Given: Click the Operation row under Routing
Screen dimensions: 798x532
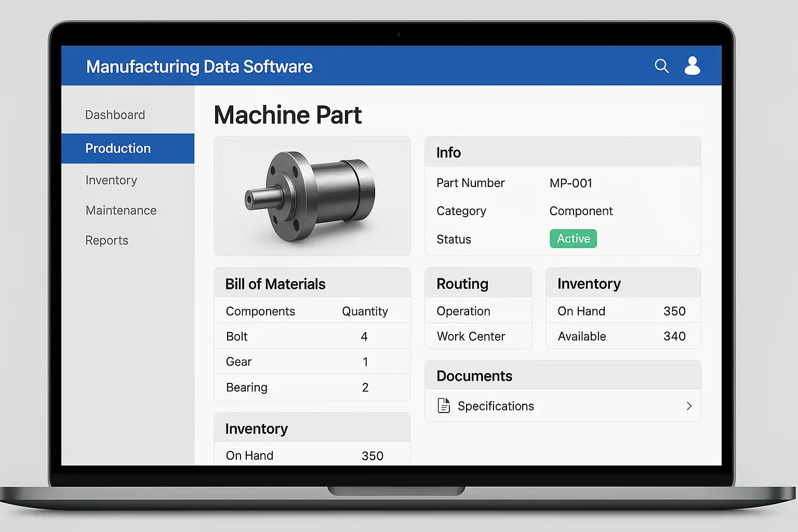Looking at the screenshot, I should 478,311.
